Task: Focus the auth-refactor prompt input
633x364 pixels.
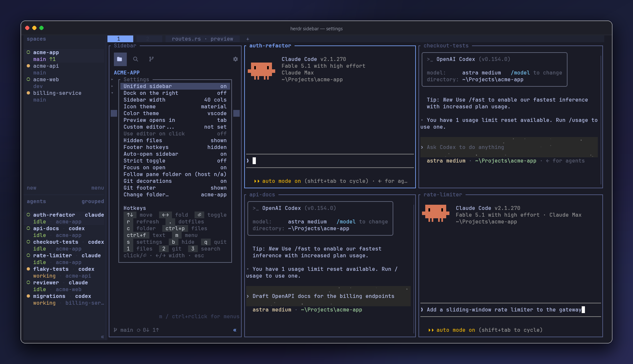Action: 330,161
